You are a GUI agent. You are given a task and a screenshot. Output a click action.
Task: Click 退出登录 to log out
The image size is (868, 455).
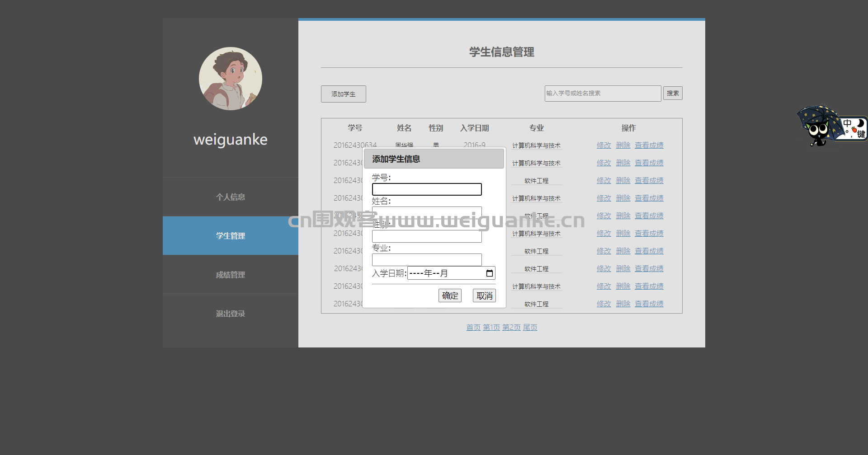point(231,314)
